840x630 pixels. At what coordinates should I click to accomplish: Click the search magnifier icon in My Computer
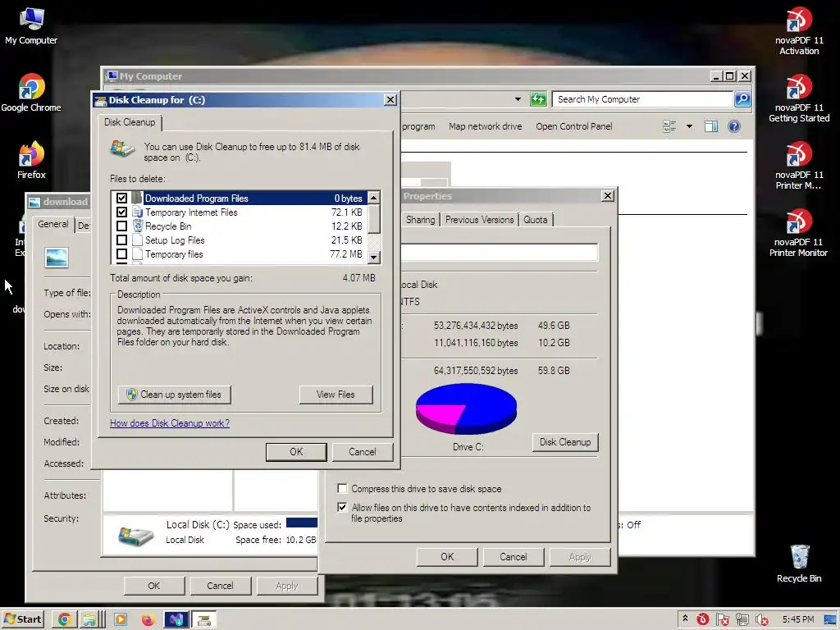point(742,99)
